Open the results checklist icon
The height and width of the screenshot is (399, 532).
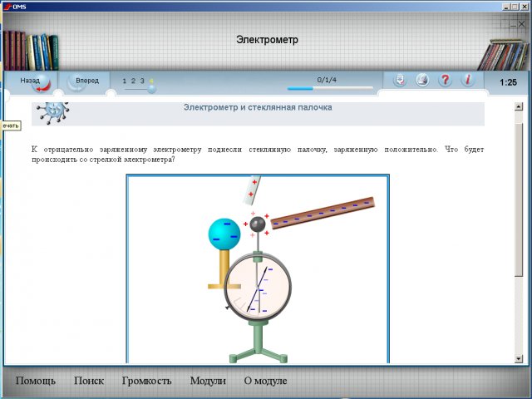click(x=400, y=81)
